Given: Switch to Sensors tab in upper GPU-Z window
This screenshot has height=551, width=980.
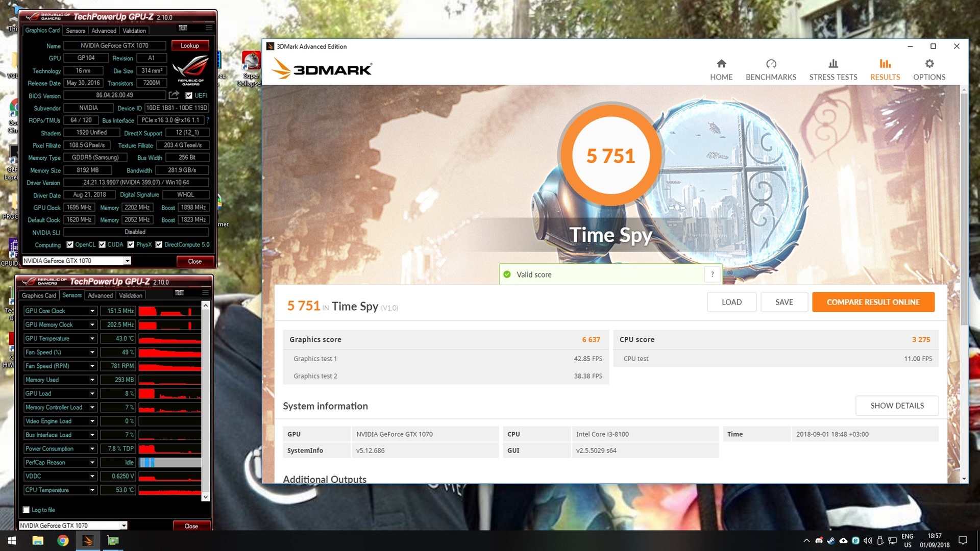Looking at the screenshot, I should (76, 31).
